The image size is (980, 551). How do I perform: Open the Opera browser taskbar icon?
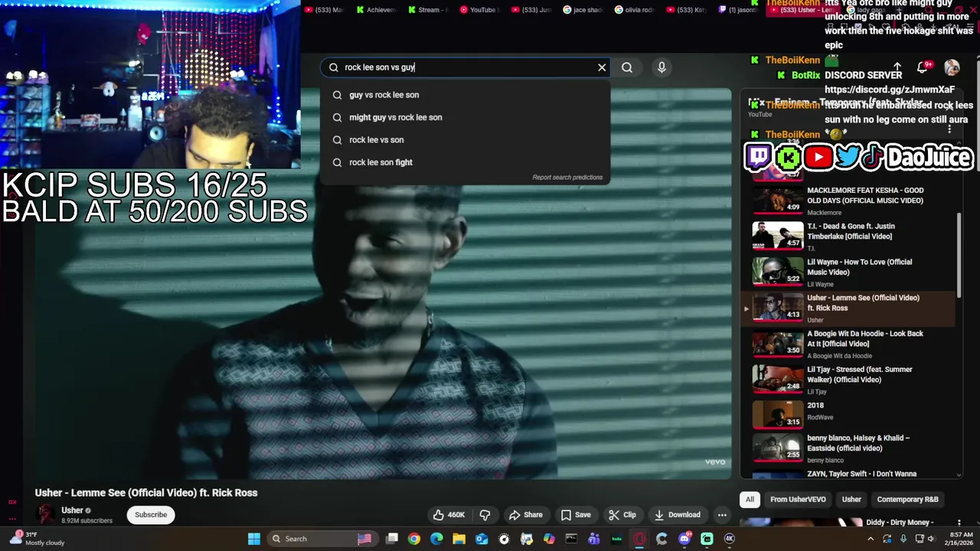click(639, 539)
